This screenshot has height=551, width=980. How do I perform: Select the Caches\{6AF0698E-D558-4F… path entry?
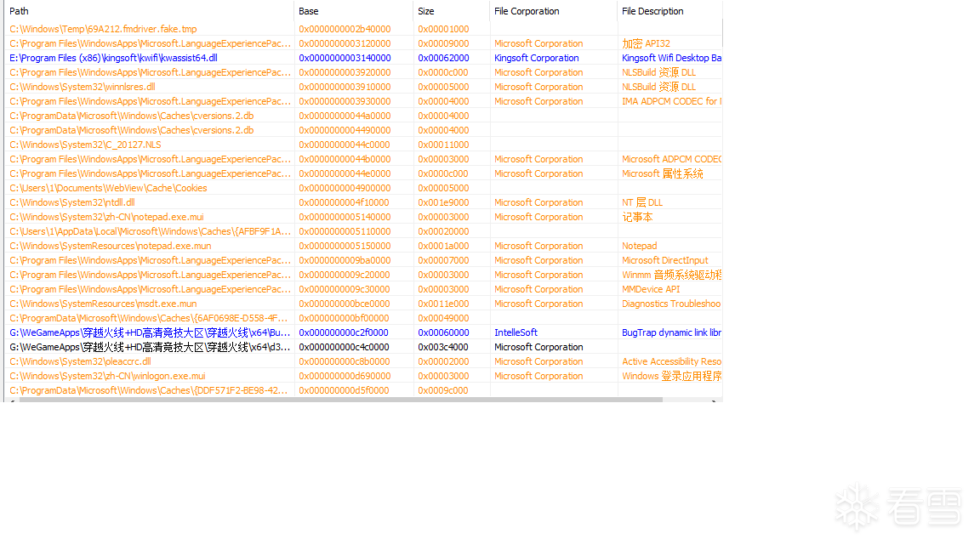(149, 318)
